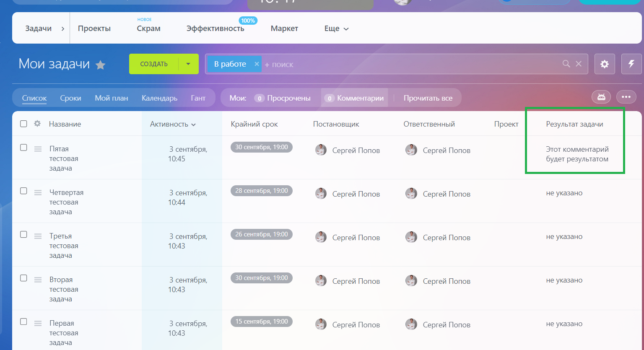The height and width of the screenshot is (350, 644).
Task: Check the box for Пятая тестовая задача
Action: (23, 148)
